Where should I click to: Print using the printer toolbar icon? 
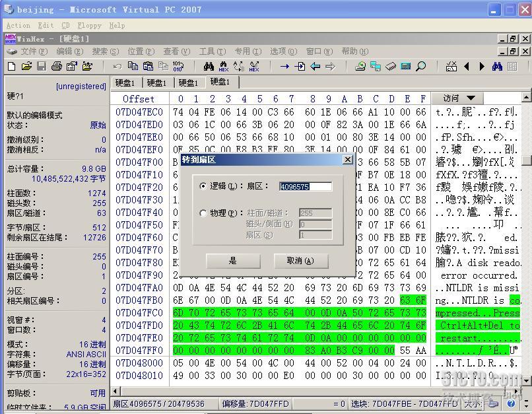click(57, 66)
